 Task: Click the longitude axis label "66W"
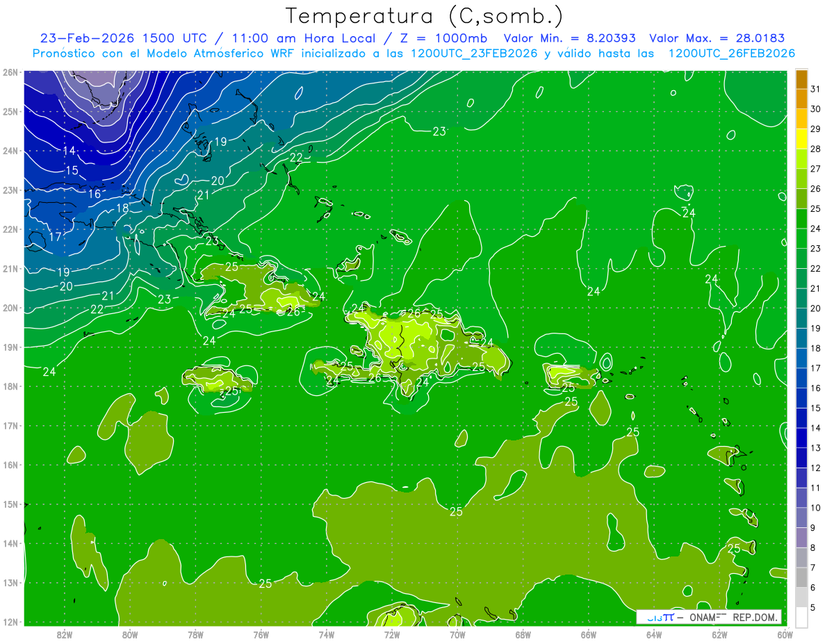(588, 634)
